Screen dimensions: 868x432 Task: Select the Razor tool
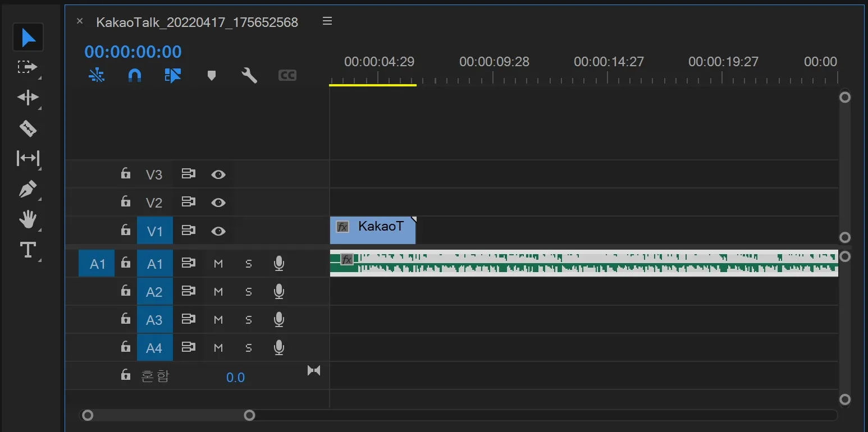coord(28,128)
